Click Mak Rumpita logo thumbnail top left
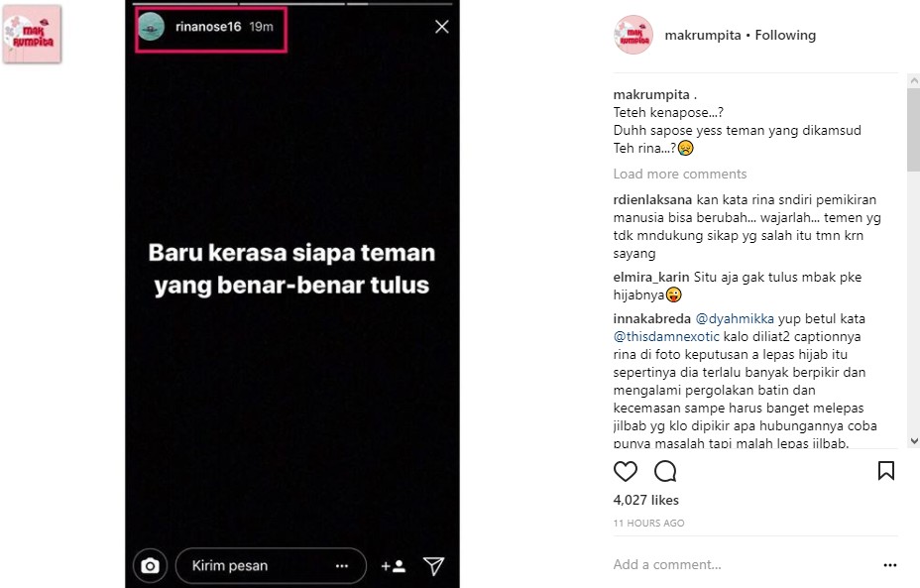 click(32, 34)
